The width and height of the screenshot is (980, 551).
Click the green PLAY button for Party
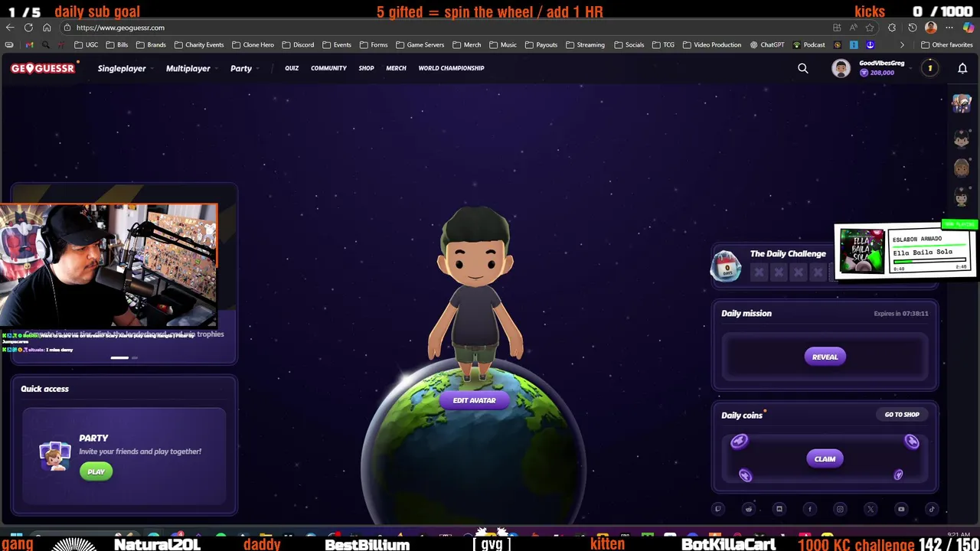96,471
